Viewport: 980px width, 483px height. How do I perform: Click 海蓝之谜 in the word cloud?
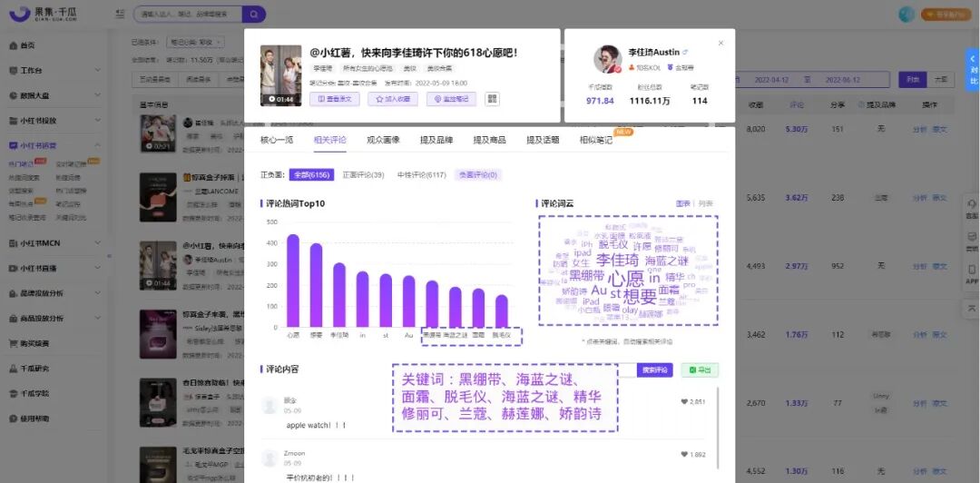pyautogui.click(x=666, y=261)
